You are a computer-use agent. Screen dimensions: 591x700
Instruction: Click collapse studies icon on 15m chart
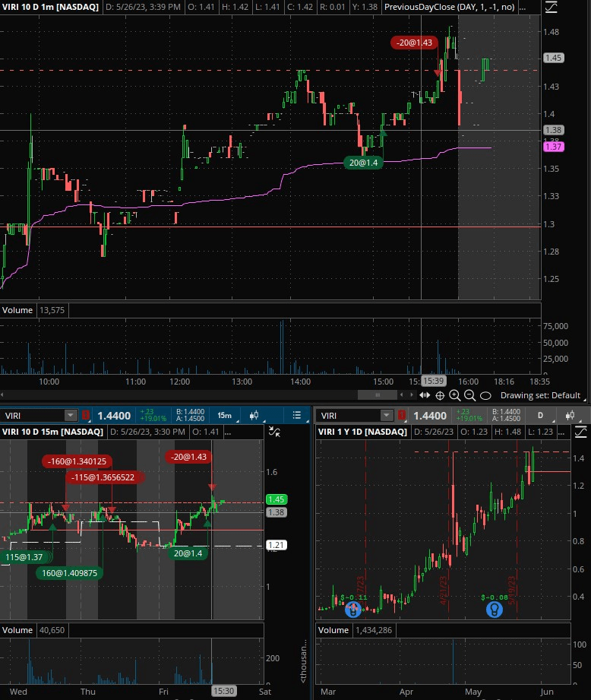pyautogui.click(x=274, y=431)
